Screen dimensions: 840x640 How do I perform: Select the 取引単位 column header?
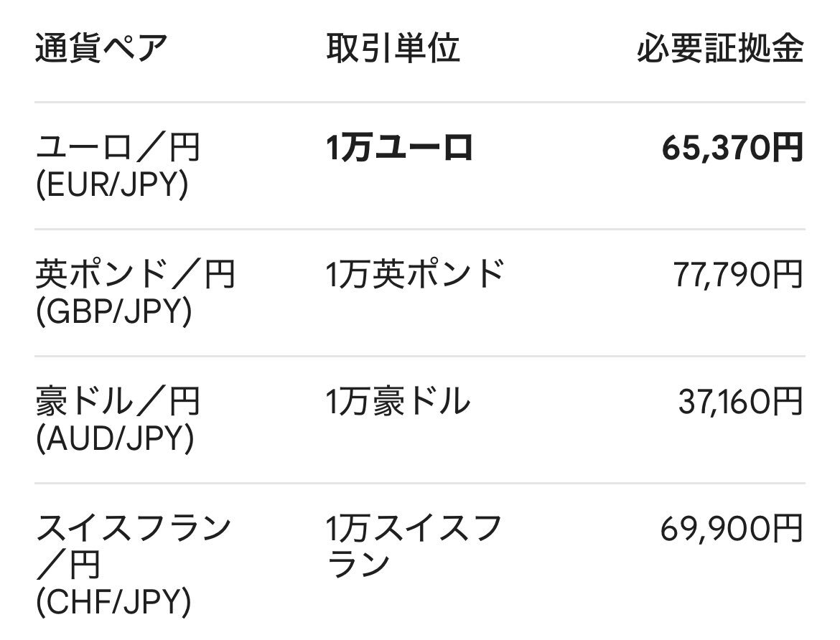point(393,49)
